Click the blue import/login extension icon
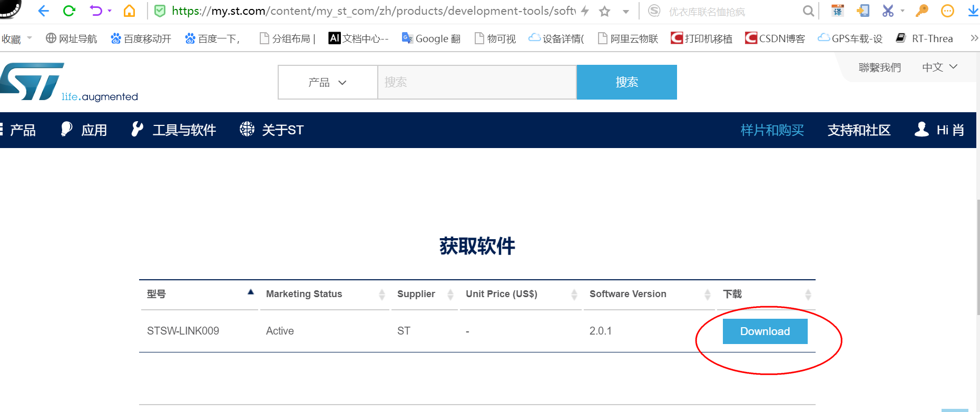The height and width of the screenshot is (412, 980). point(863,11)
